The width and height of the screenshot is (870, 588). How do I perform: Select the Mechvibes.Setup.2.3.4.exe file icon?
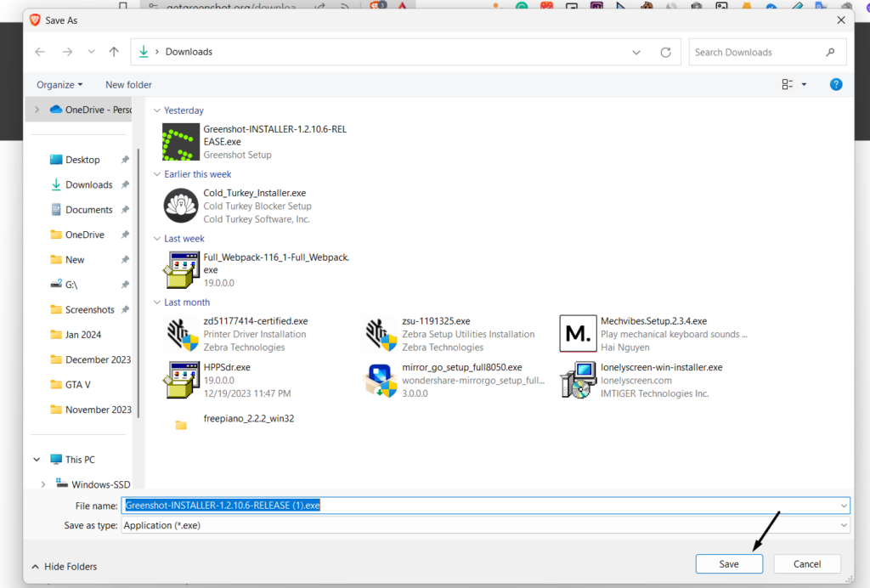tap(578, 334)
